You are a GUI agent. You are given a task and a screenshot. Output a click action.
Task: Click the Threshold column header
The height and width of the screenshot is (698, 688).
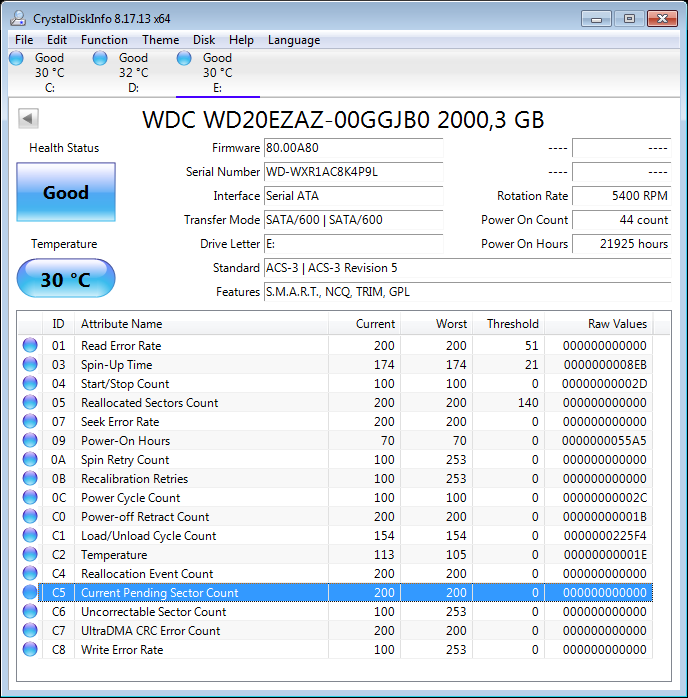(509, 324)
